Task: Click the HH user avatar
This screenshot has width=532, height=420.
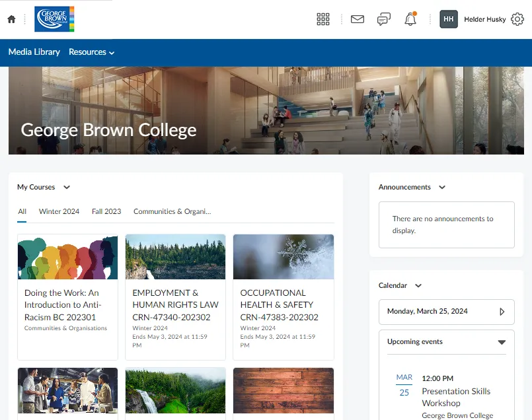Action: click(x=449, y=19)
